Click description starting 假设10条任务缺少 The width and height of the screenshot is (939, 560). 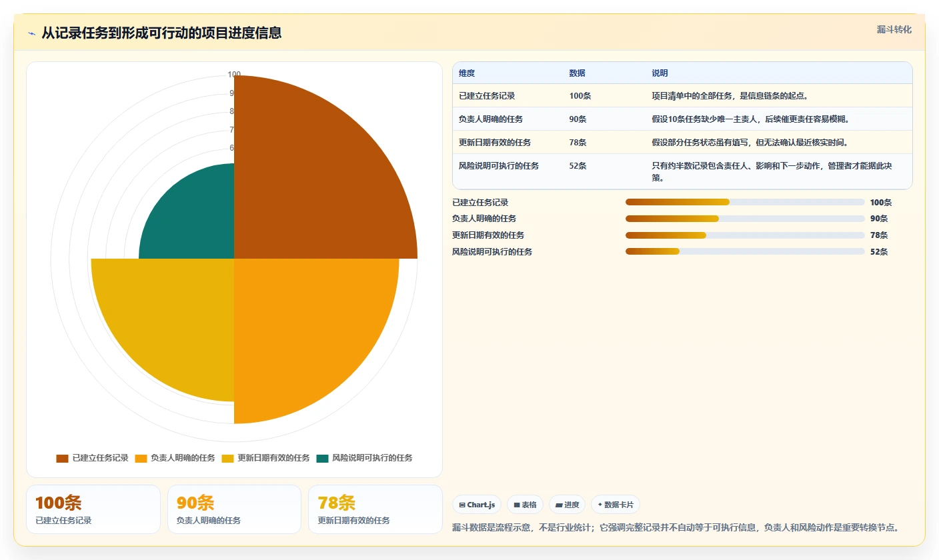(750, 119)
